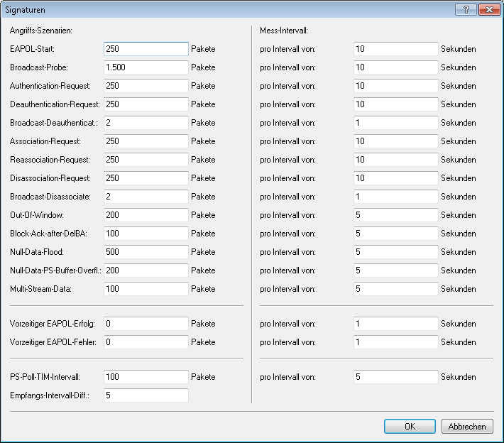
Task: Edit the Broadcast-Probe packets field
Action: click(146, 67)
